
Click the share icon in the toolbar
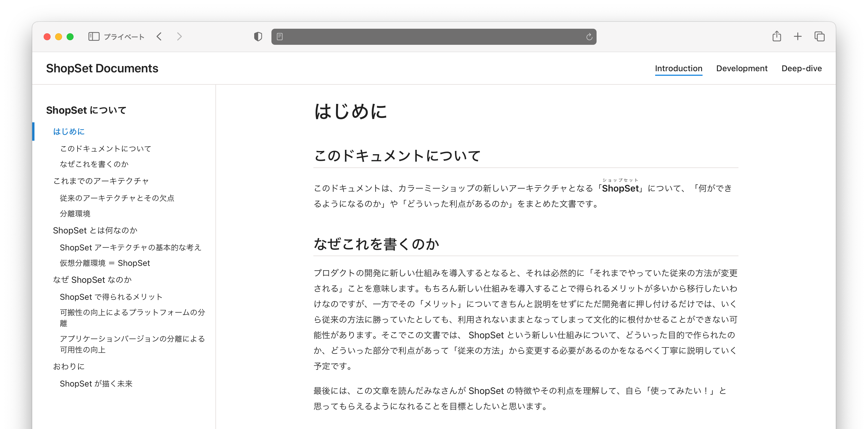click(777, 36)
